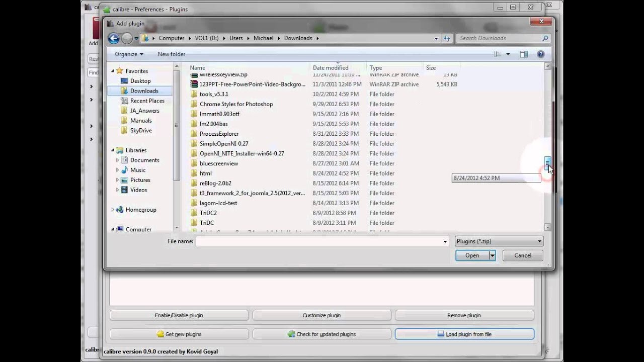Viewport: 644px width, 362px height.
Task: Select the tools_v5.3.1 folder icon
Action: (x=194, y=94)
